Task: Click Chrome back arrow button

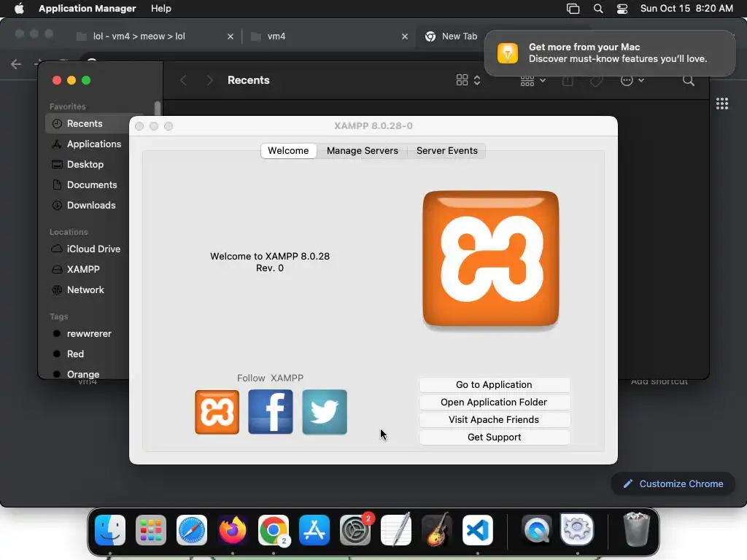Action: [16, 64]
